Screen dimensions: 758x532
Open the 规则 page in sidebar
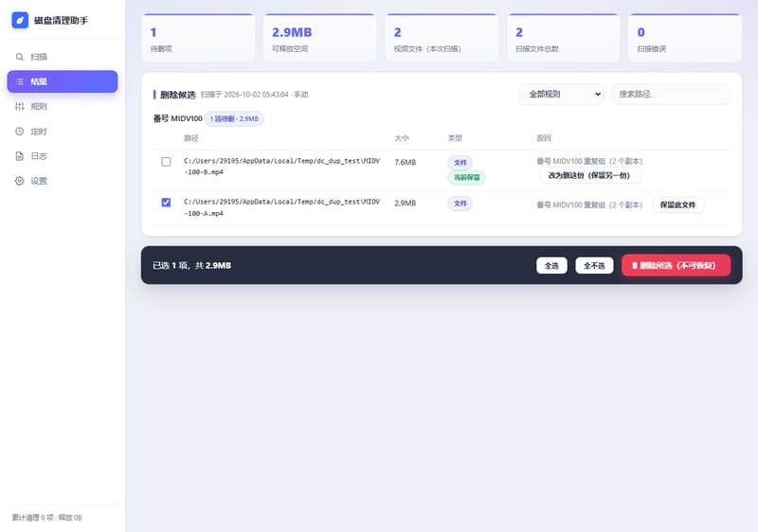63,106
